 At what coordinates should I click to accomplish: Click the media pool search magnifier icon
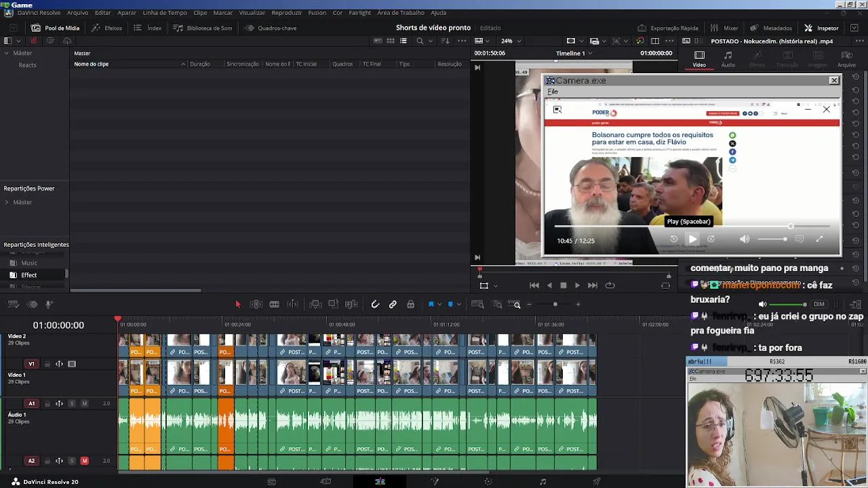point(420,41)
